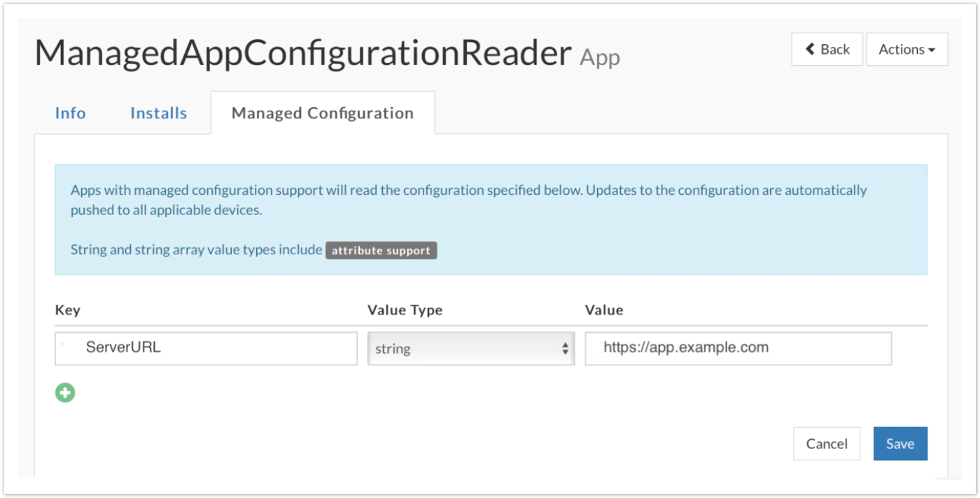Open the Actions dropdown menu
980x498 pixels.
pyautogui.click(x=906, y=49)
